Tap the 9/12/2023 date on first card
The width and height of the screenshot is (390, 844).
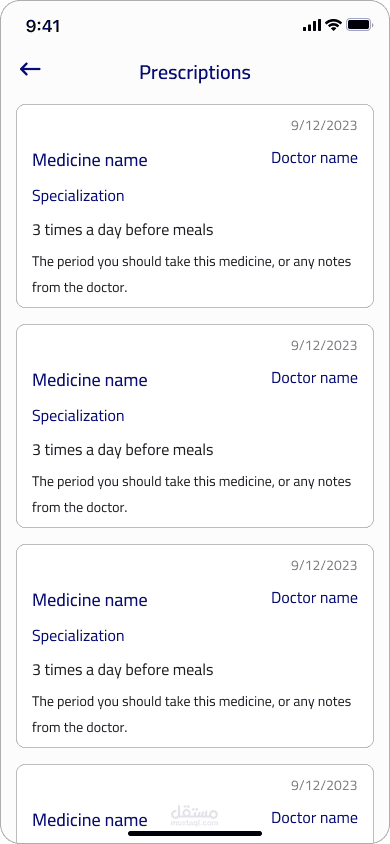[x=324, y=125]
